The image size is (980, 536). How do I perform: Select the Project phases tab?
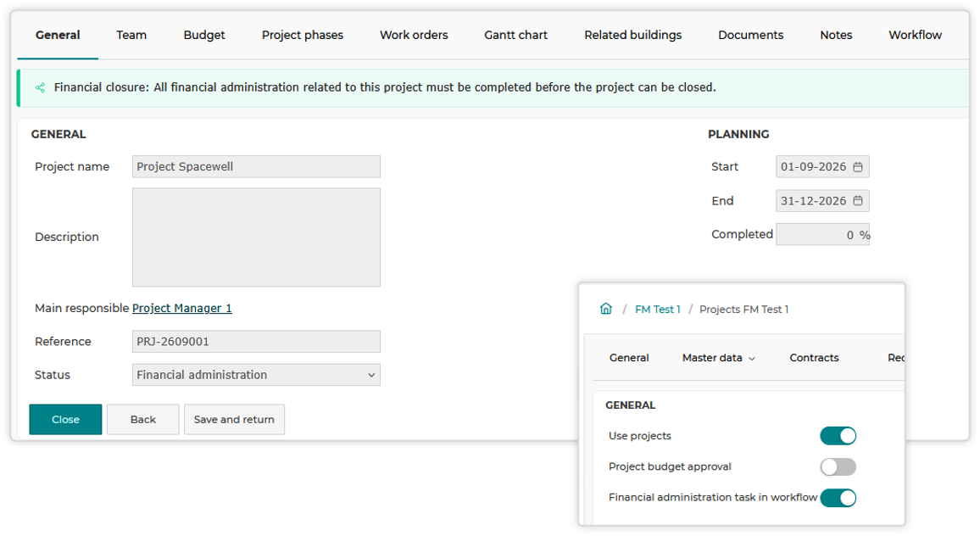(x=303, y=35)
